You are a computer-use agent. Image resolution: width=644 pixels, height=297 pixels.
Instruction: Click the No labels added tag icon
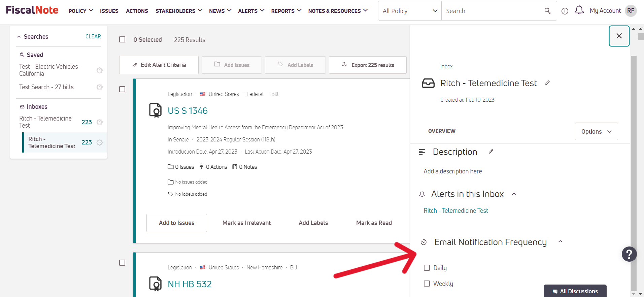tap(171, 194)
